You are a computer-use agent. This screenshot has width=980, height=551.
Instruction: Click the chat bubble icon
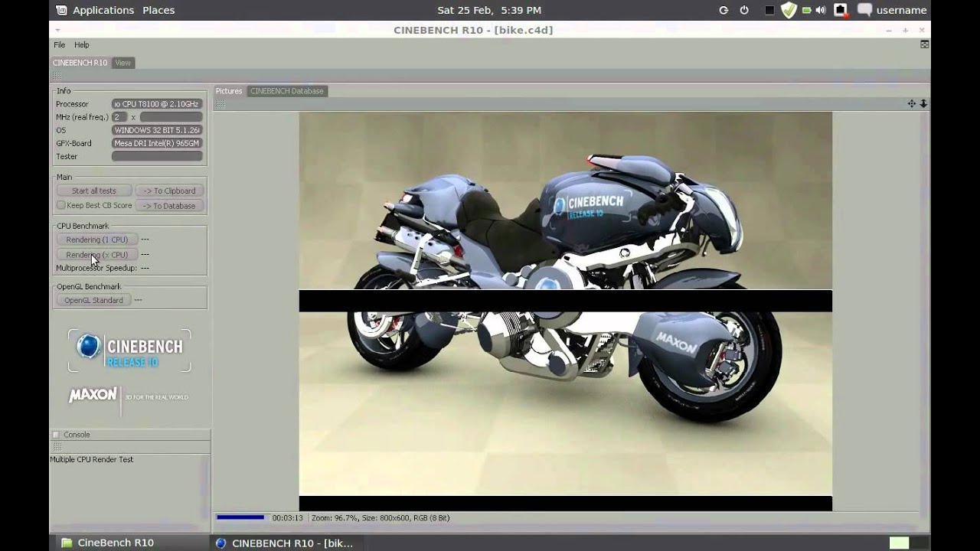[864, 10]
